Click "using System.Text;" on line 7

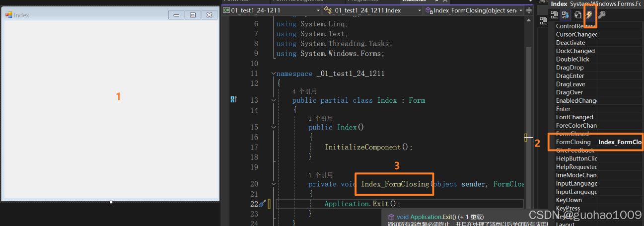(x=312, y=34)
